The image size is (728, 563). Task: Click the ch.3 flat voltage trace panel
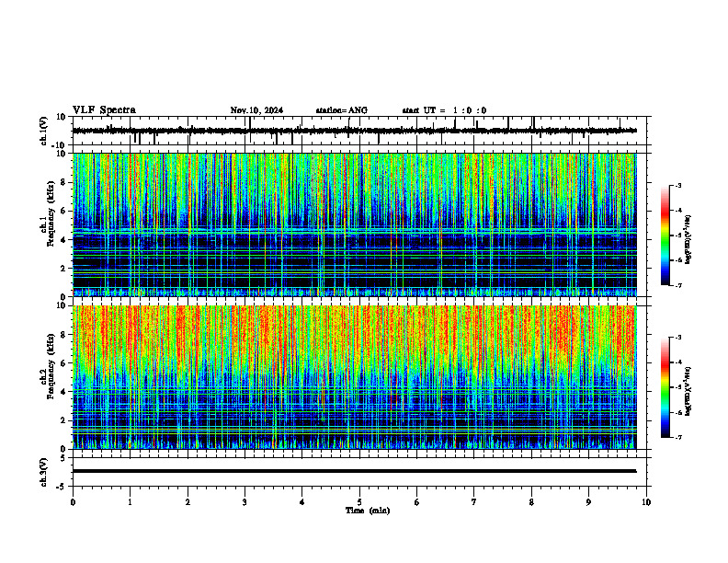tap(361, 472)
